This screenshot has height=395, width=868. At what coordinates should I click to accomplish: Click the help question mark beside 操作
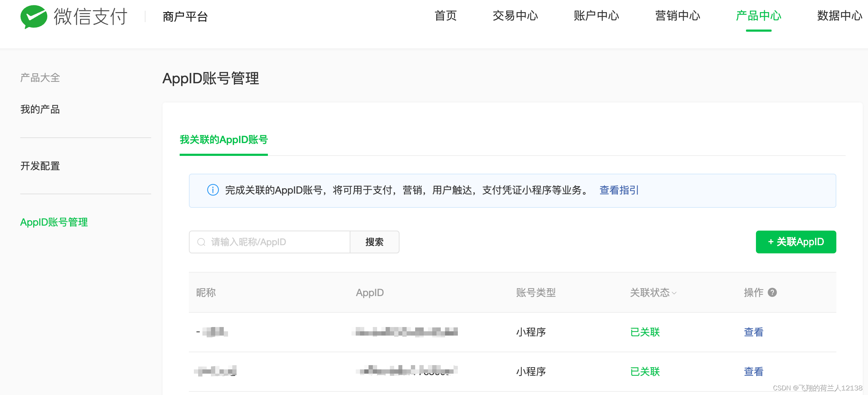click(772, 293)
